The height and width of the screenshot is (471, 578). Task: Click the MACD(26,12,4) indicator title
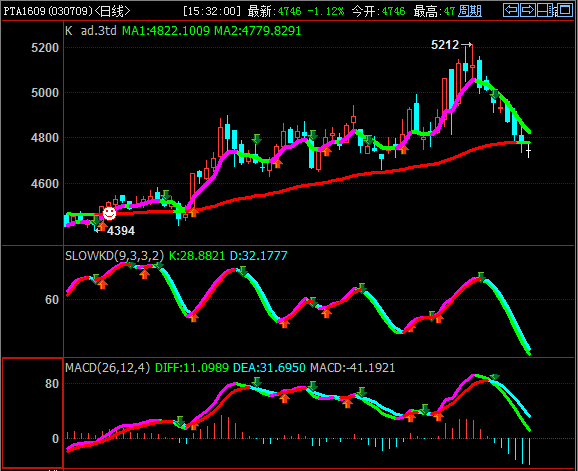pos(108,367)
